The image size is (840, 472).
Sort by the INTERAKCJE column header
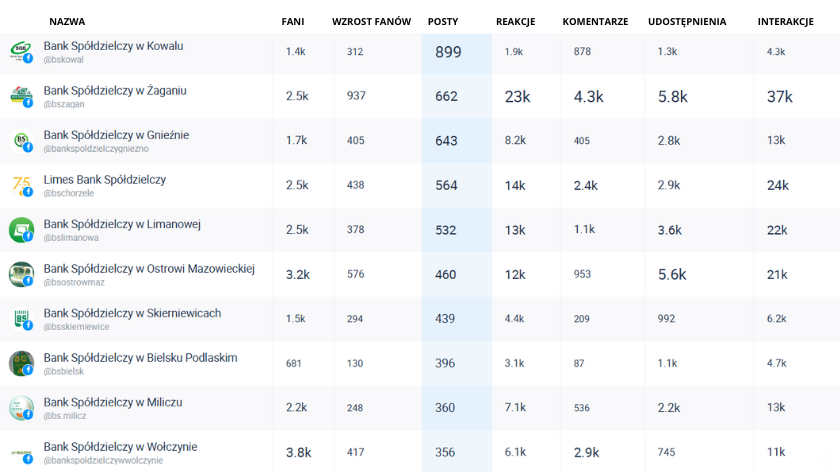pos(785,21)
